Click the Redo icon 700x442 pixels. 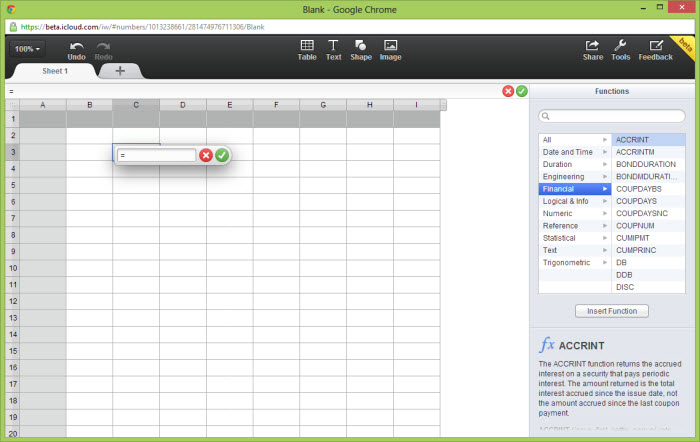[x=103, y=46]
